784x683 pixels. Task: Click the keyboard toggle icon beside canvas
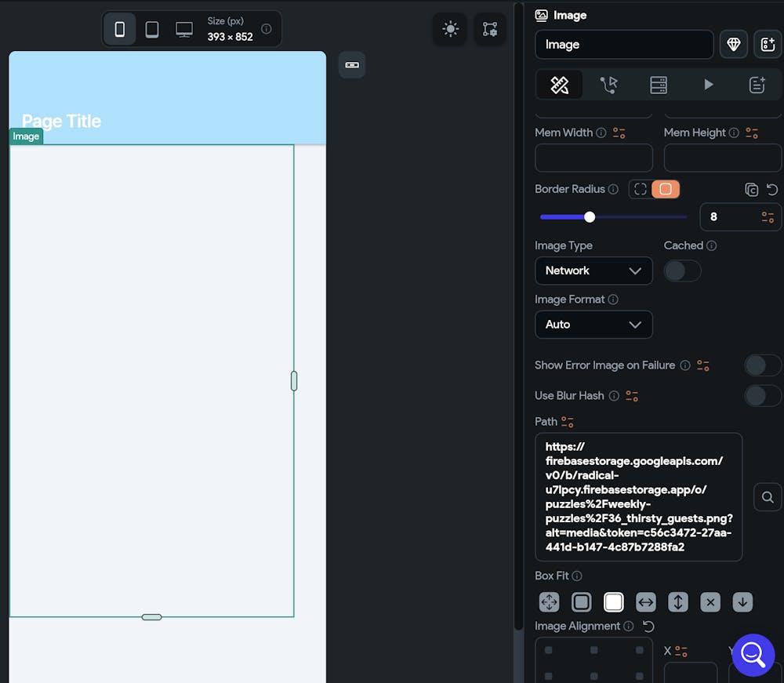(x=352, y=65)
